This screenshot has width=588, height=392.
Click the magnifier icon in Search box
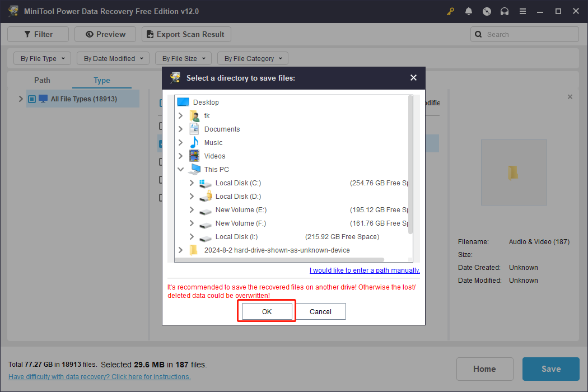click(478, 34)
